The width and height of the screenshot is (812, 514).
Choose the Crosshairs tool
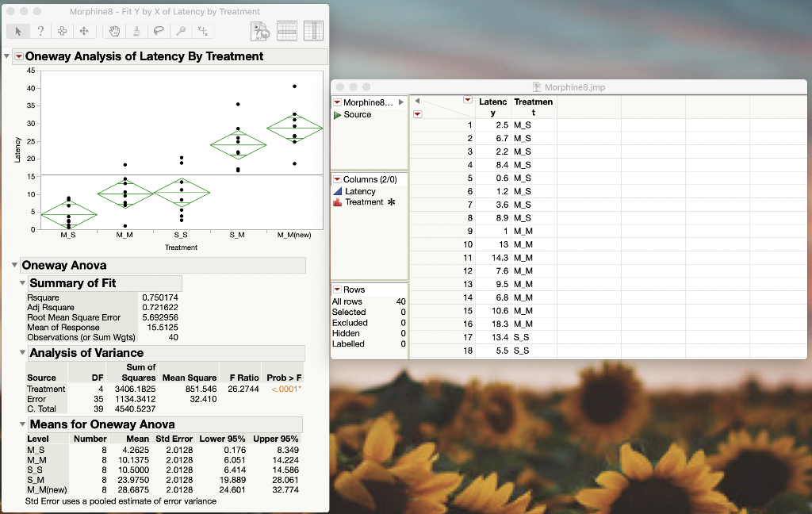click(x=63, y=31)
